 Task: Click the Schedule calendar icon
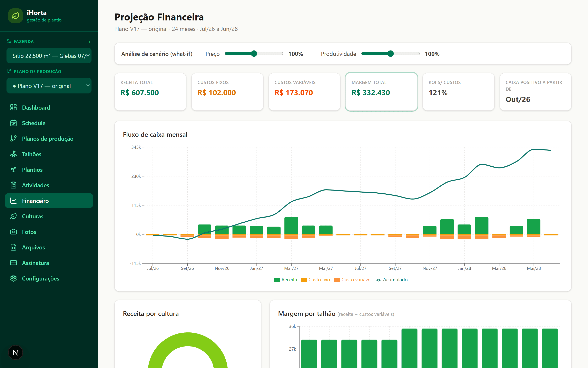coord(13,123)
